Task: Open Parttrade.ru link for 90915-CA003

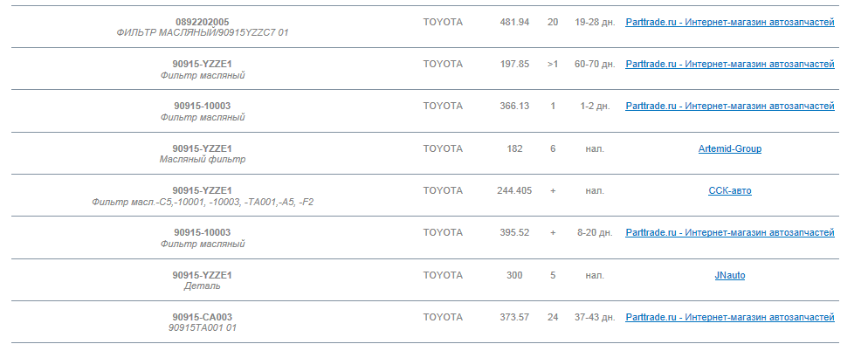Action: pos(730,317)
